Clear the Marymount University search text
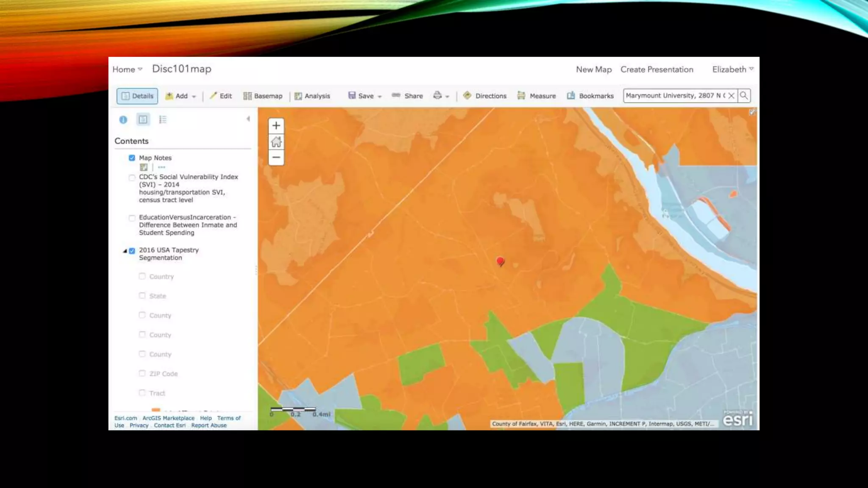Screen dimensions: 868x488 731,96
